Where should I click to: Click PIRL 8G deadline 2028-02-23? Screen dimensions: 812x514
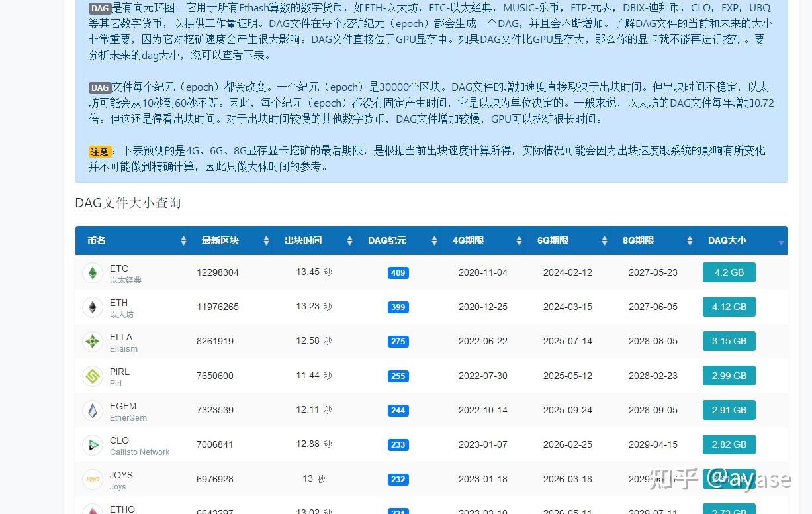[653, 376]
